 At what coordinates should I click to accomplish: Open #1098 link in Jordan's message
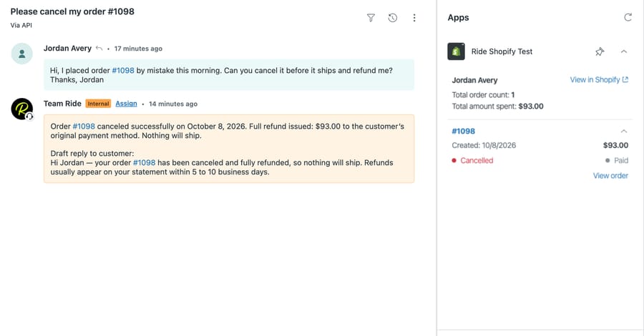pos(123,71)
